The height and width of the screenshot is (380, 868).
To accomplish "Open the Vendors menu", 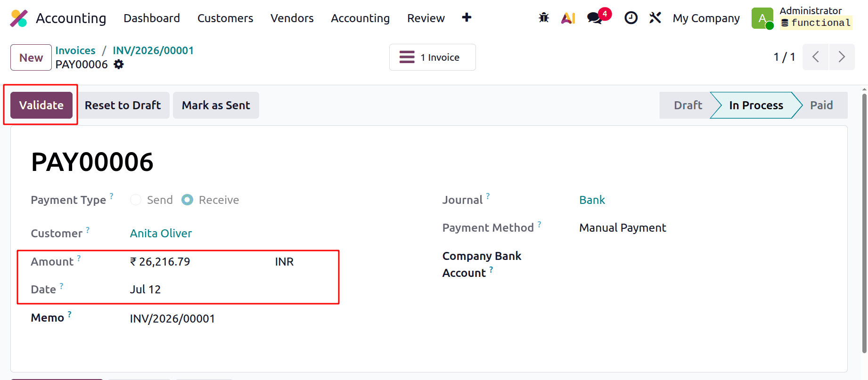I will click(292, 18).
